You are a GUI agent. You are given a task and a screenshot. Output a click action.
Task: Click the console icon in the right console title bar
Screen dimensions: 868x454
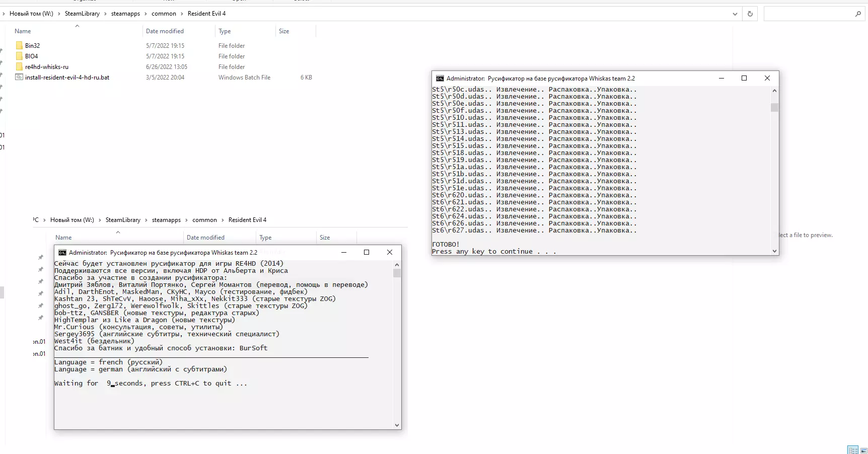[x=440, y=78]
